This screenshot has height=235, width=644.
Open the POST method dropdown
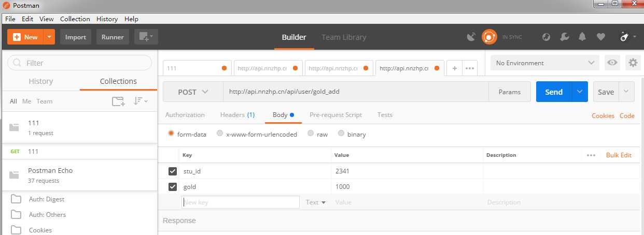click(x=193, y=92)
